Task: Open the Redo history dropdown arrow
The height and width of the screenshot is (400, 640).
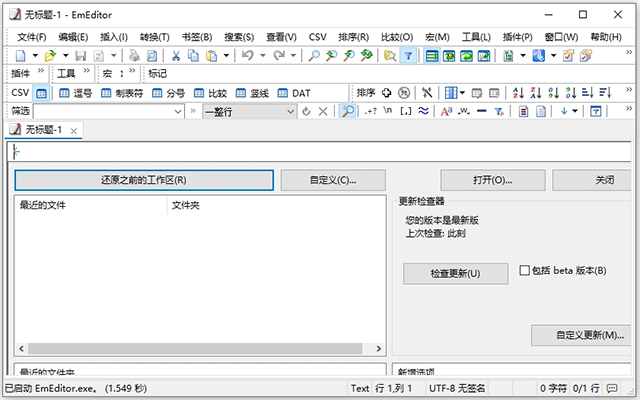Action: click(x=293, y=56)
